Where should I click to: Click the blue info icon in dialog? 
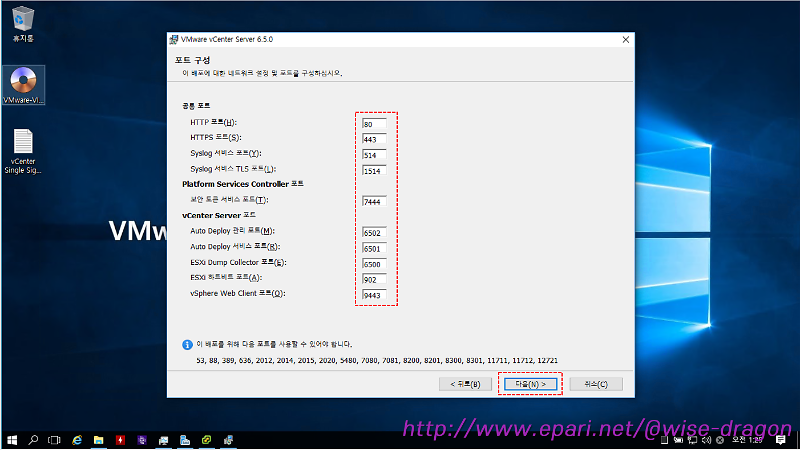click(x=187, y=345)
